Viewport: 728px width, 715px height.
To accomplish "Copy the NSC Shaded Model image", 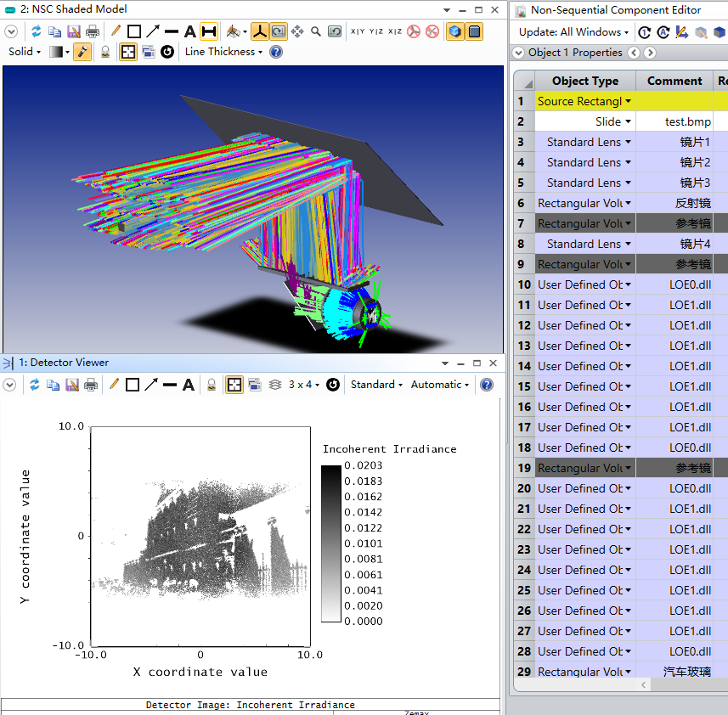I will pos(54,31).
